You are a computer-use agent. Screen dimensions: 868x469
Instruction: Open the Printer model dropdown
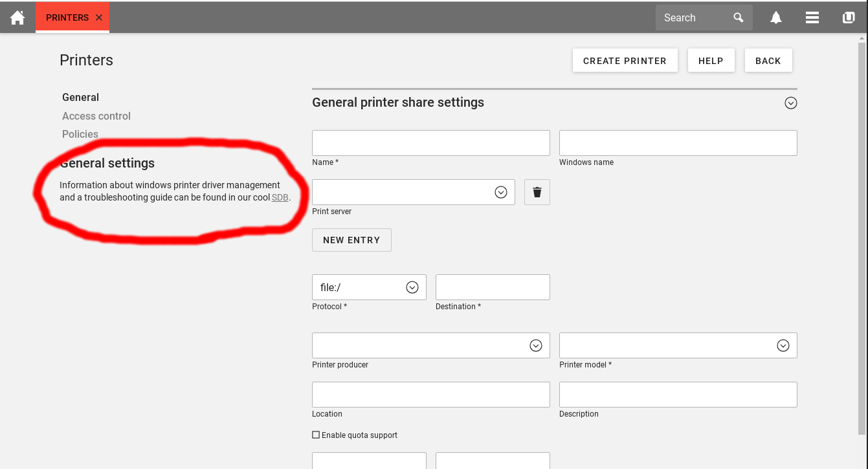click(x=783, y=345)
